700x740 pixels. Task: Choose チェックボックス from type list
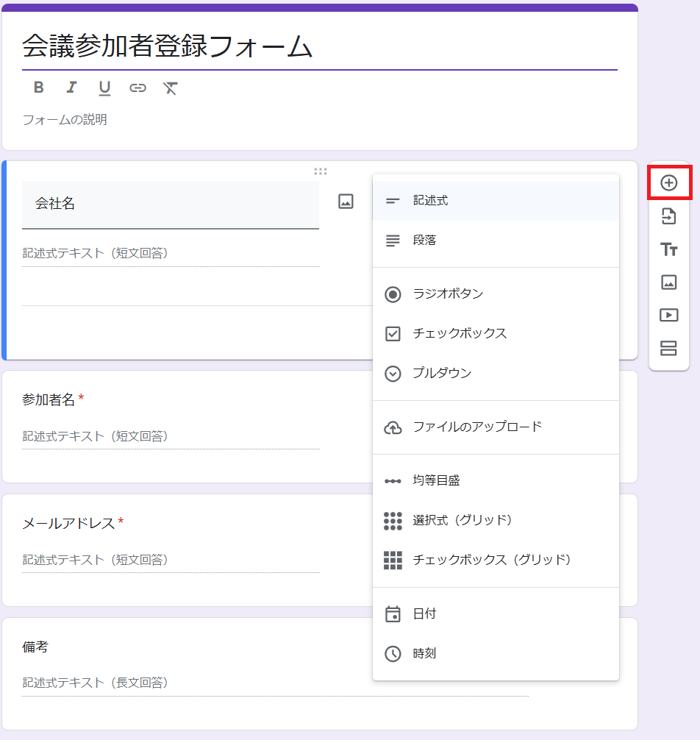tap(460, 334)
